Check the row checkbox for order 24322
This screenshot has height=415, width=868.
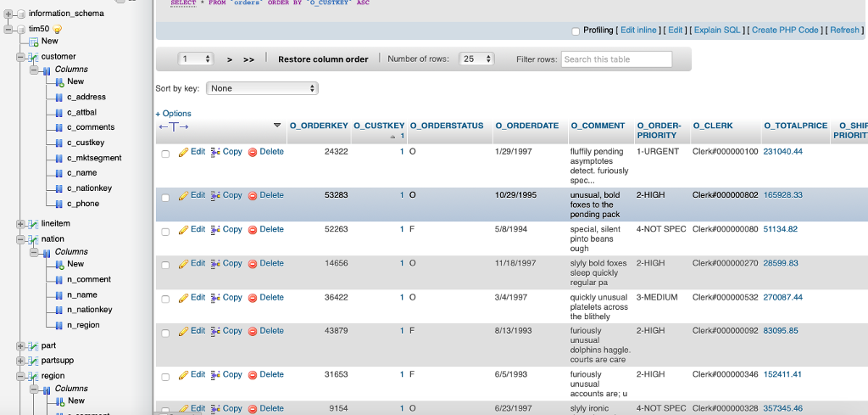pyautogui.click(x=165, y=154)
